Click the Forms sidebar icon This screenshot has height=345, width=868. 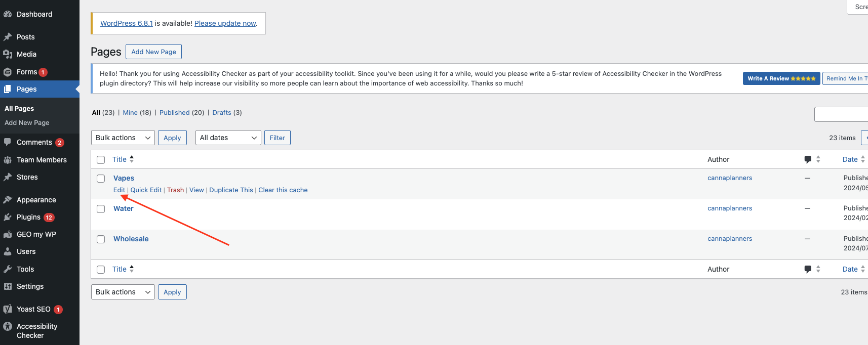(x=8, y=72)
